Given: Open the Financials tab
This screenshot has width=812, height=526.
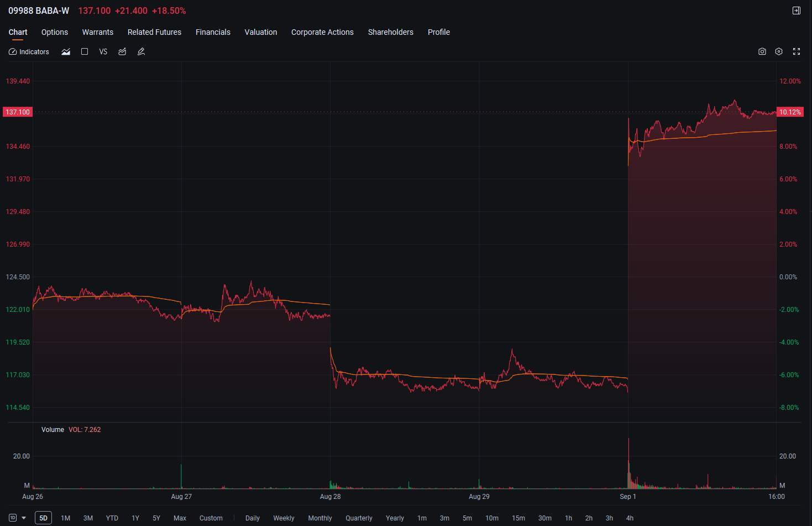Looking at the screenshot, I should [x=213, y=32].
